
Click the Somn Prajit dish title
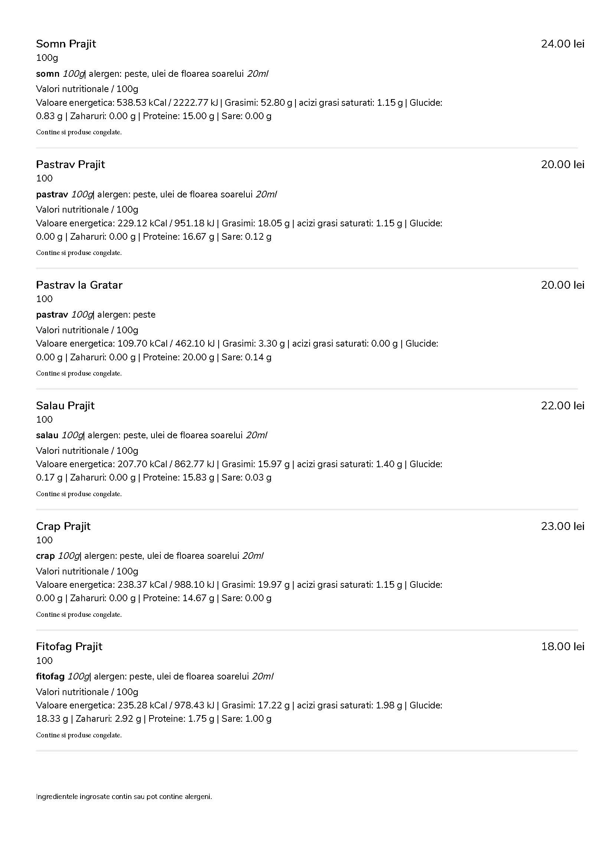tap(66, 44)
